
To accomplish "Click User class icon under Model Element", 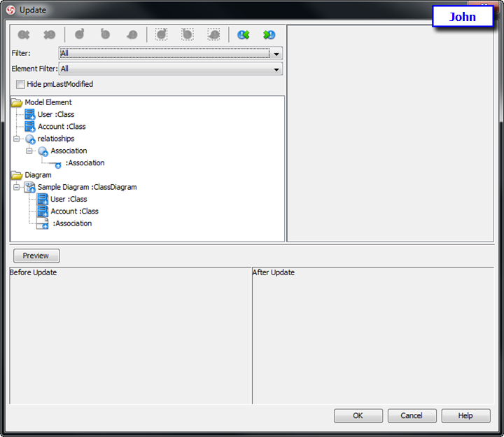I will pyautogui.click(x=30, y=114).
